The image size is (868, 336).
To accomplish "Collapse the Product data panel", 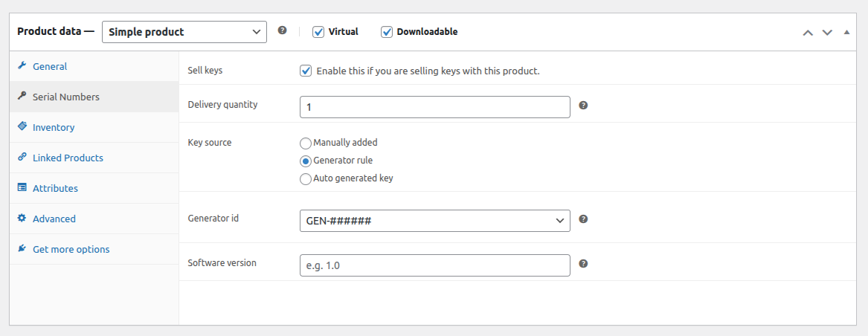I will [x=846, y=32].
